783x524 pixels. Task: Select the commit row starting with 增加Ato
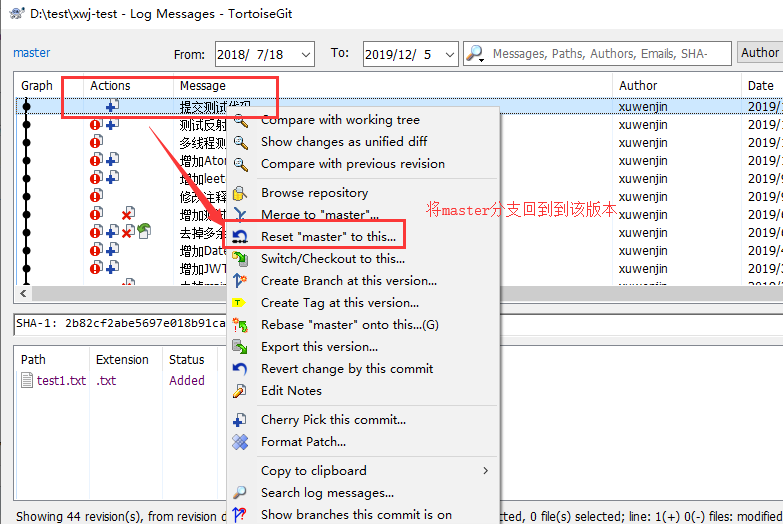click(203, 160)
